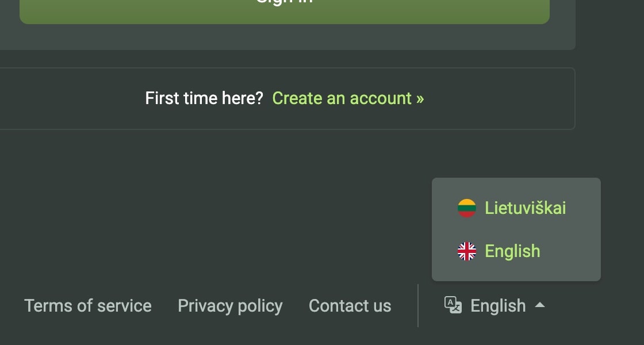644x345 pixels.
Task: Click the up caret beside footer English
Action: [539, 305]
